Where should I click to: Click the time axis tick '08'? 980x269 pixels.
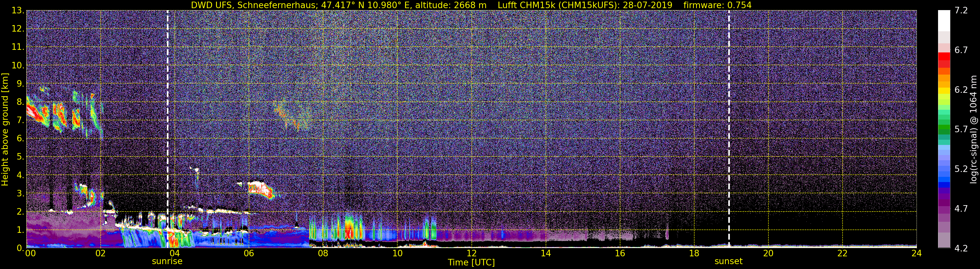tap(323, 253)
